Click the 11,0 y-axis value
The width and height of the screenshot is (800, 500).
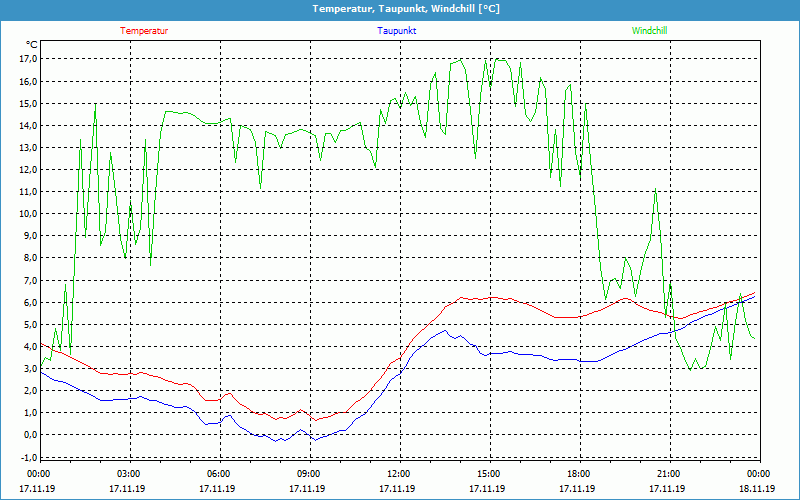(x=29, y=192)
